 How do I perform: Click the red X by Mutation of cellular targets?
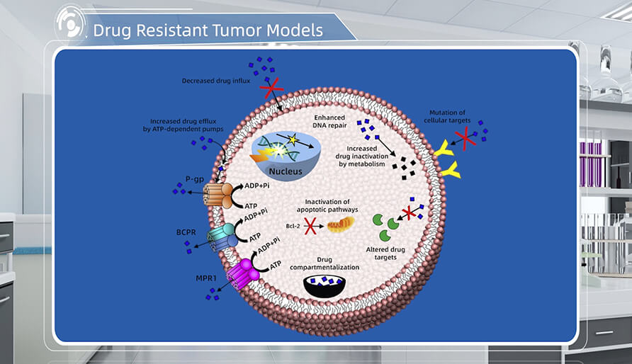coord(465,140)
